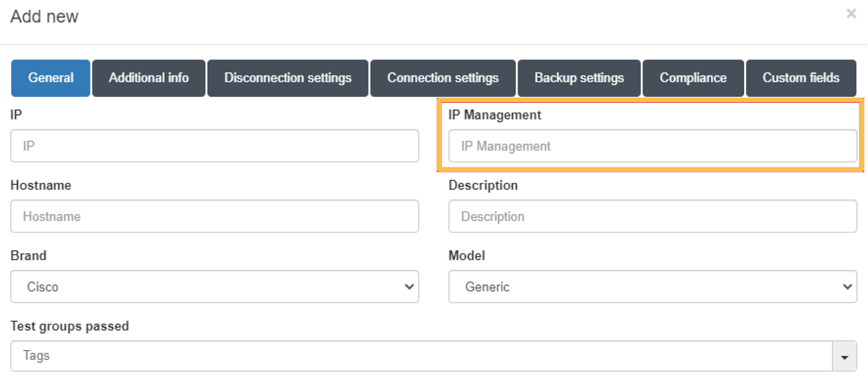Click the IP Management field label
The width and height of the screenshot is (868, 376).
[x=495, y=115]
